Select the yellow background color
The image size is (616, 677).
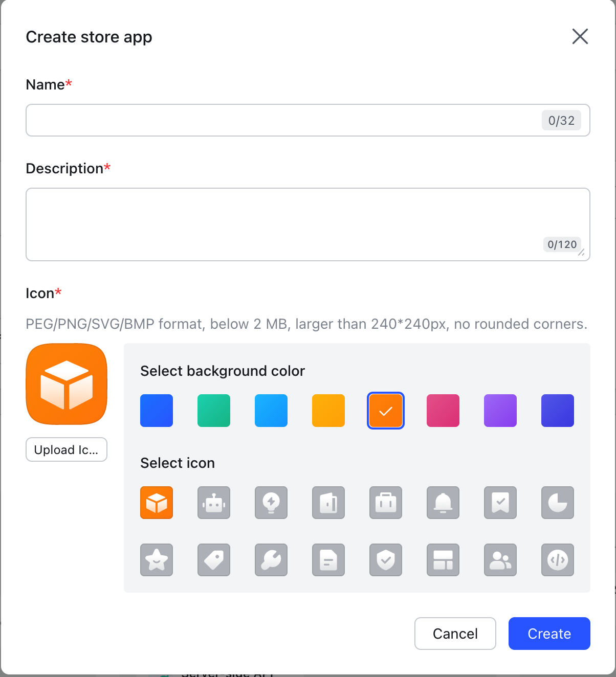(x=328, y=411)
